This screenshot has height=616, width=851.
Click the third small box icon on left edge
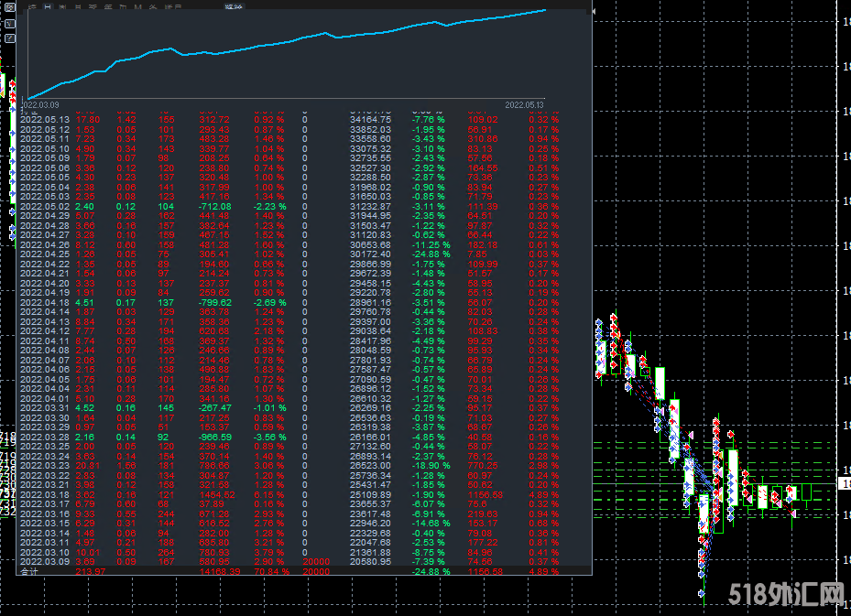point(9,39)
